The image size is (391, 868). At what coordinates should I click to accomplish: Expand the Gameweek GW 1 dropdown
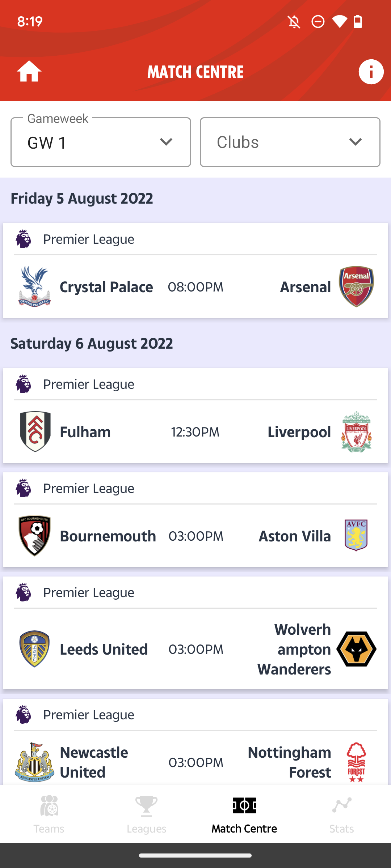(101, 142)
